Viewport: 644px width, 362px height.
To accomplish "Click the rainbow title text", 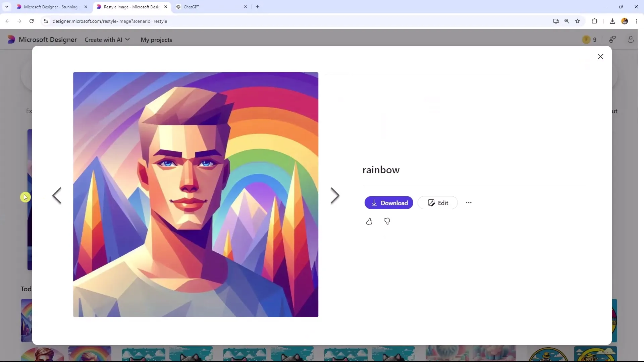I will [x=381, y=170].
